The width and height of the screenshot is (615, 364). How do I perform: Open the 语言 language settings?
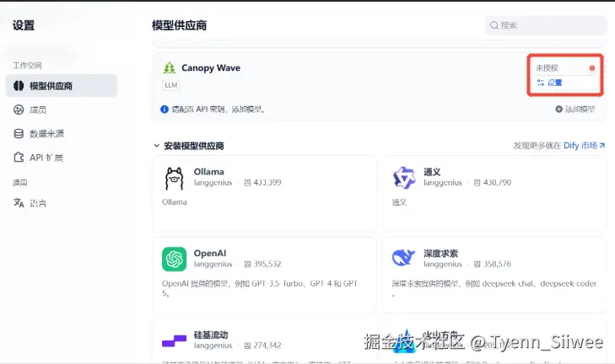point(38,203)
